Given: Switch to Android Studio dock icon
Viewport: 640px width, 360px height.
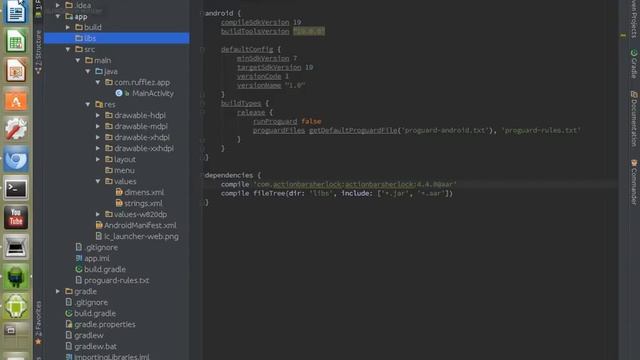Looking at the screenshot, I should 16,277.
